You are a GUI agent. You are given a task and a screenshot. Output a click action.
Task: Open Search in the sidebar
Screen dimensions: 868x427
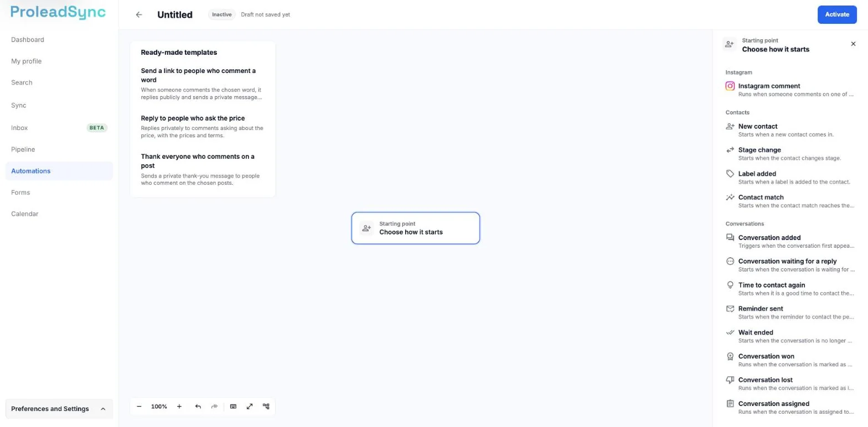point(59,83)
